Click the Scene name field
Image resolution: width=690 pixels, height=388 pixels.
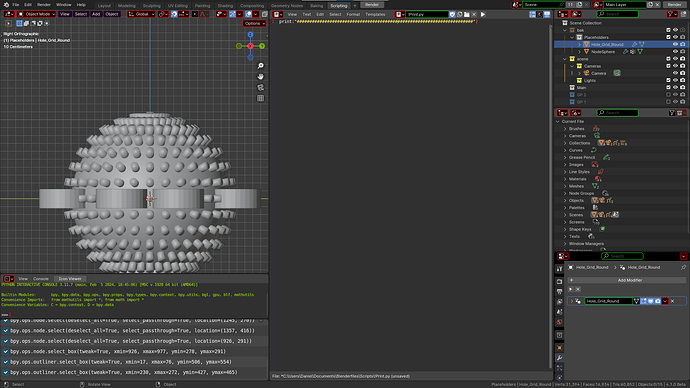point(544,4)
